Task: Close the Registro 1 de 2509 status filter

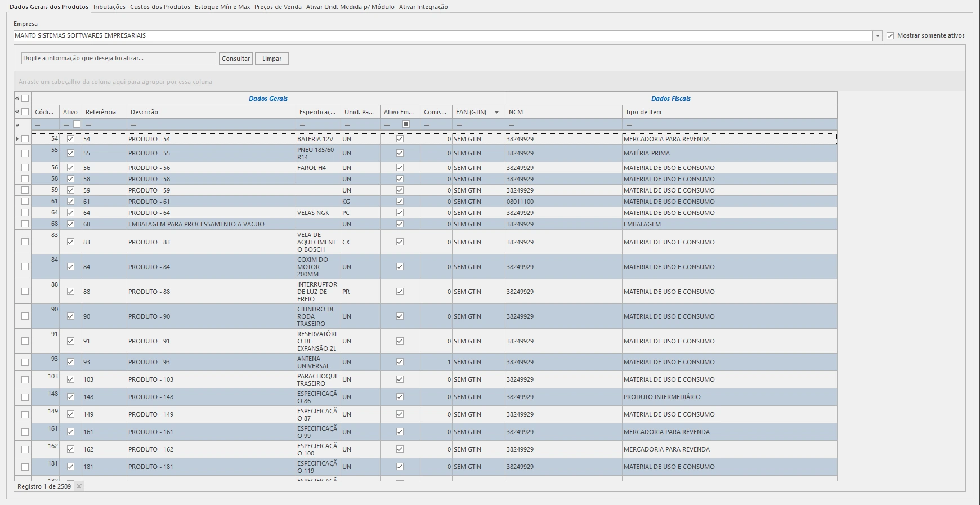Action: click(x=79, y=486)
